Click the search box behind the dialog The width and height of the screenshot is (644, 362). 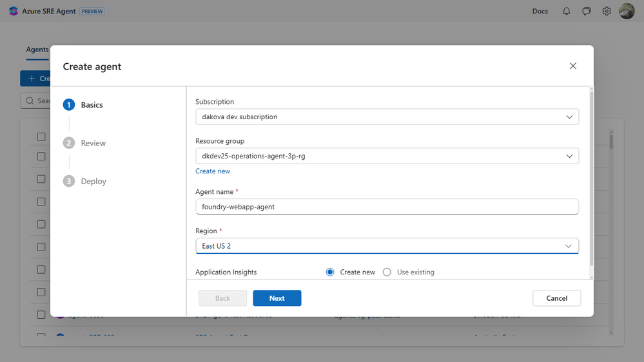35,100
